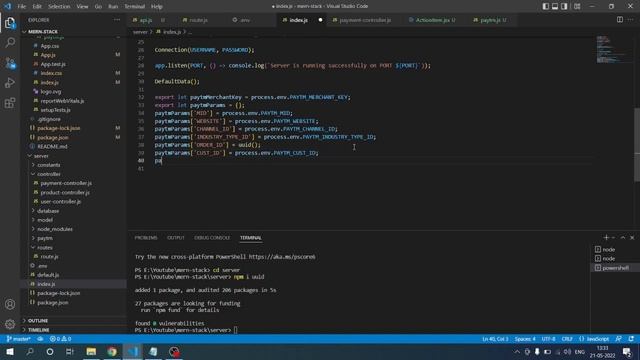
Task: Maximize the terminal panel size
Action: [x=623, y=238]
